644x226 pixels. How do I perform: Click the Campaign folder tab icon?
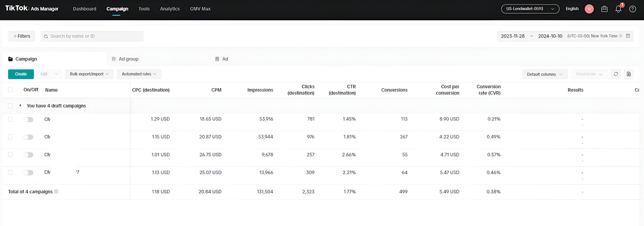click(11, 59)
